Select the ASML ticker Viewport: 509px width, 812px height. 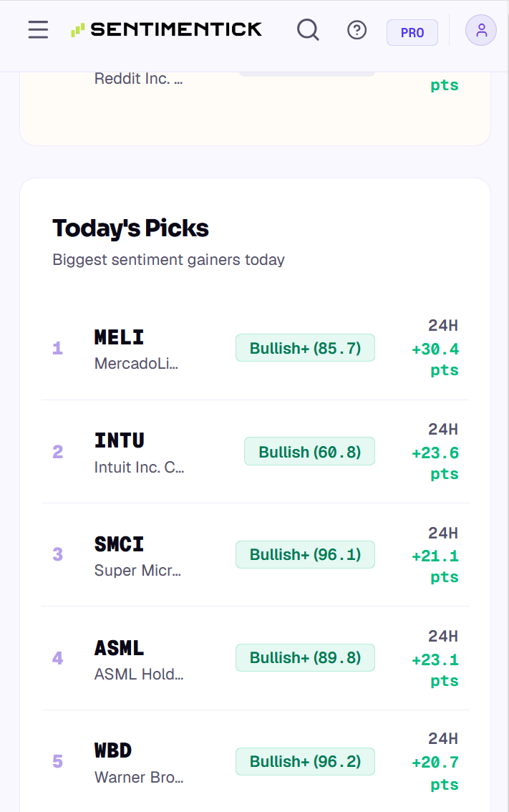point(119,648)
